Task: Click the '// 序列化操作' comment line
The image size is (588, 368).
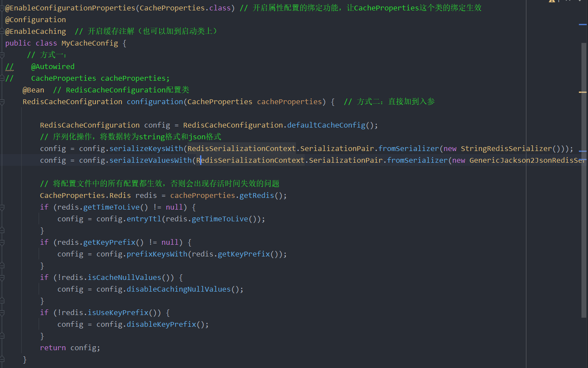Action: click(131, 137)
